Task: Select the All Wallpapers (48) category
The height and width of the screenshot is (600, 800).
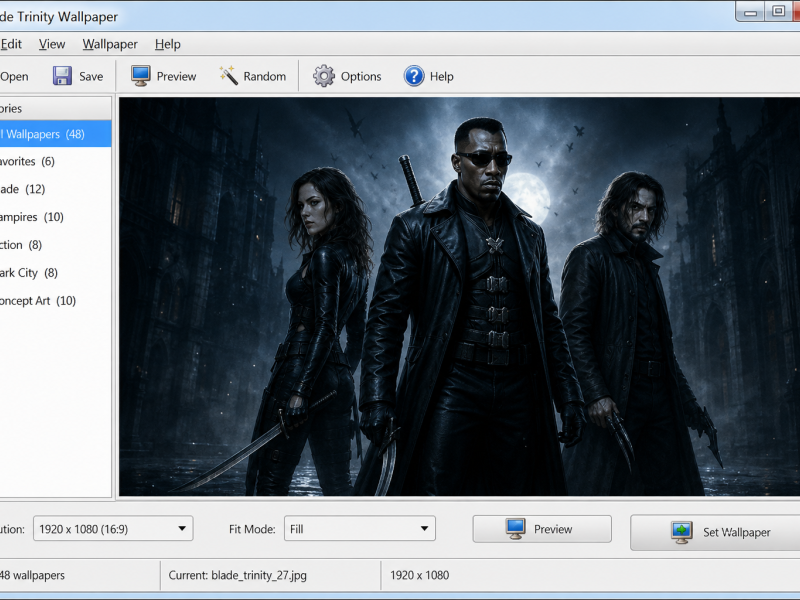Action: (55, 134)
